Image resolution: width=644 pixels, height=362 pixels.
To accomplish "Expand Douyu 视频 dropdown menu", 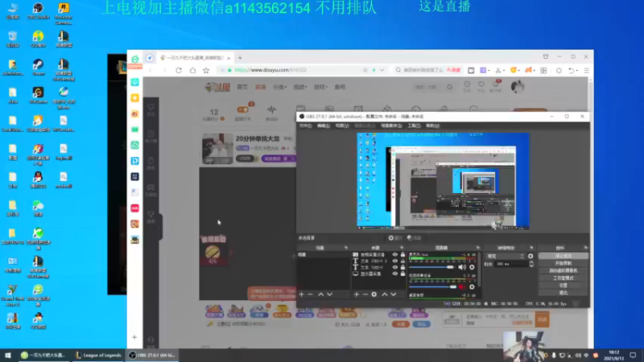I will pos(300,87).
